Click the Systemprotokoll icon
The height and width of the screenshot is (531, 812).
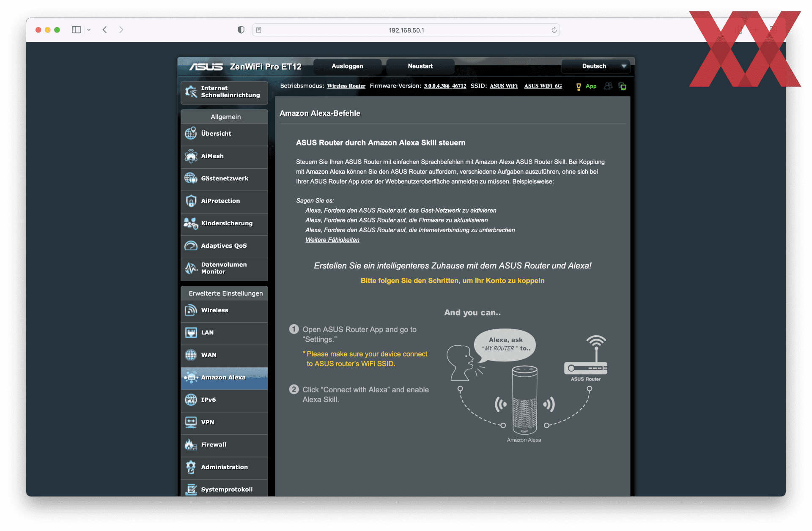pyautogui.click(x=191, y=490)
